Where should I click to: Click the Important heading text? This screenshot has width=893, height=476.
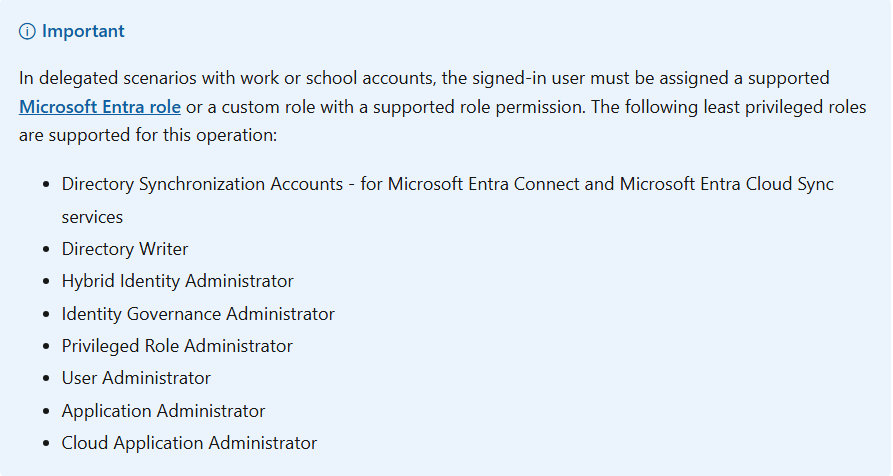point(83,31)
